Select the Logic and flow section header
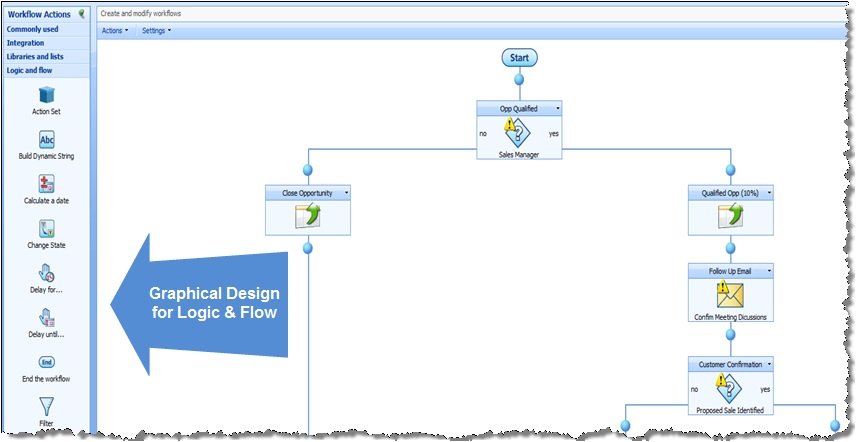This screenshot has width=856, height=442. tap(46, 70)
